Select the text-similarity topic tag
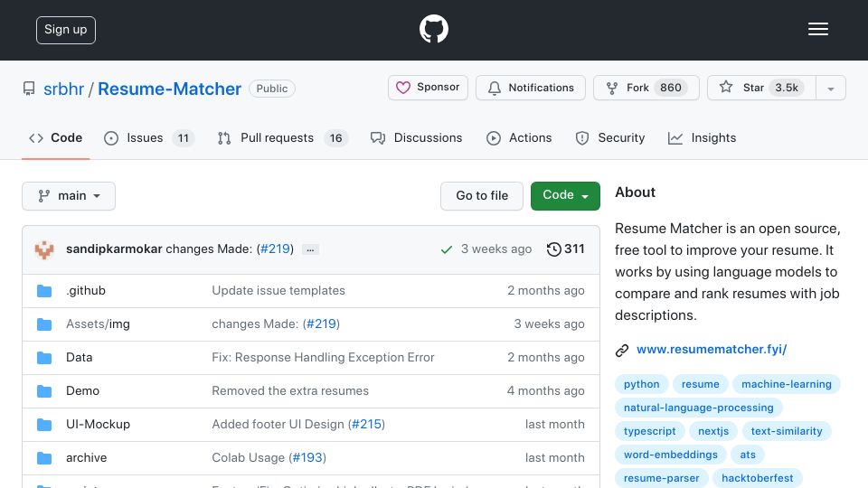 (787, 431)
